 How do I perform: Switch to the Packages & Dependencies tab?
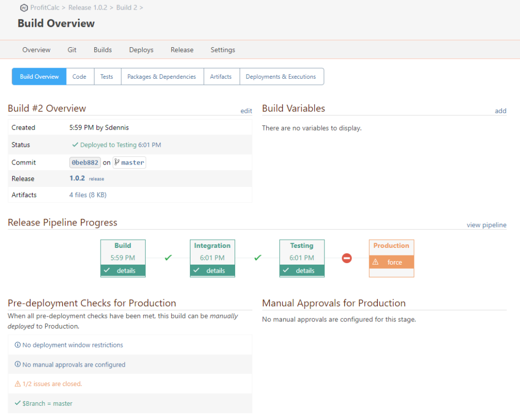(x=161, y=77)
